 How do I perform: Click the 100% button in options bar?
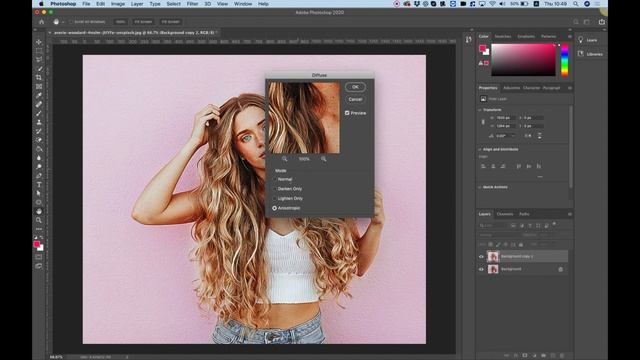tap(120, 22)
